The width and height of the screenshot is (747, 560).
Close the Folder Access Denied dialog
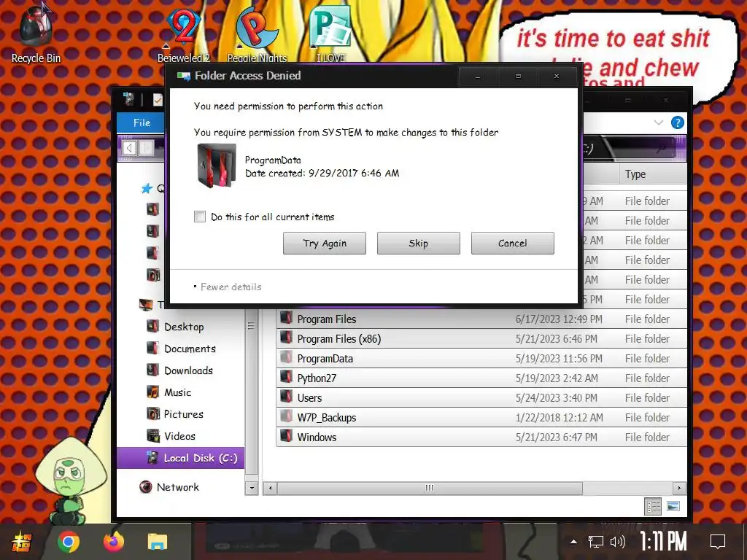[557, 76]
